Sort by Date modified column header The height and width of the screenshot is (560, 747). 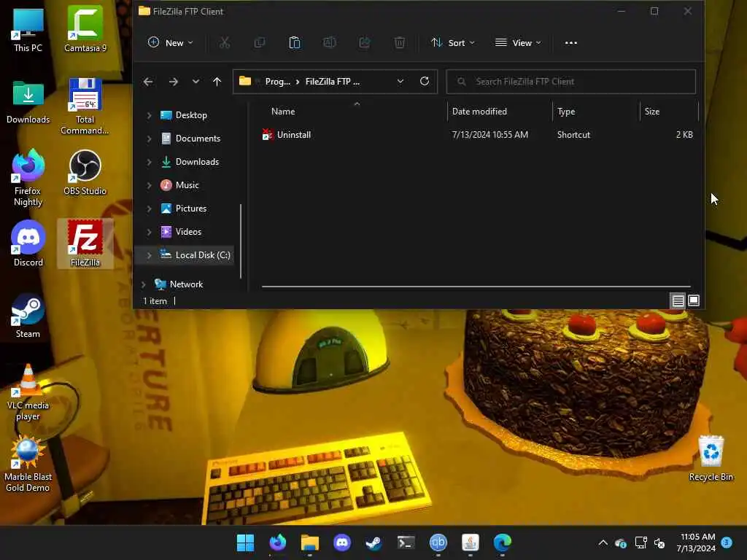click(x=479, y=112)
